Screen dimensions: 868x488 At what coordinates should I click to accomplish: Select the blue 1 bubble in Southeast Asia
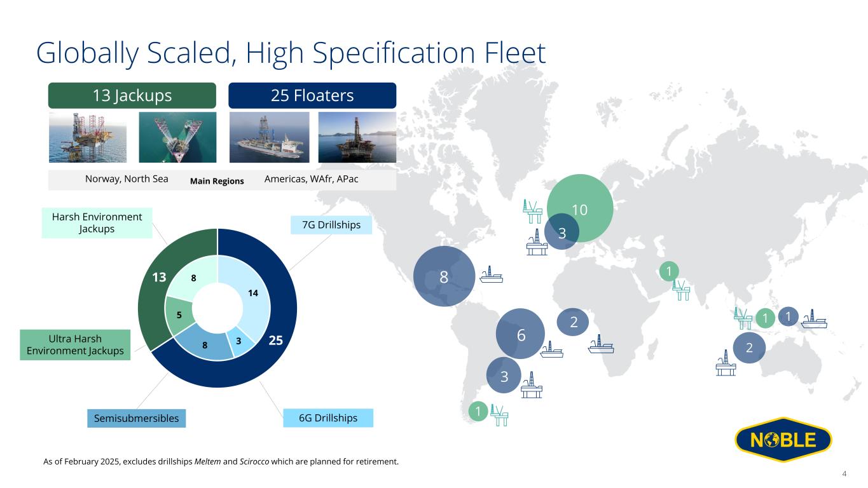click(788, 316)
